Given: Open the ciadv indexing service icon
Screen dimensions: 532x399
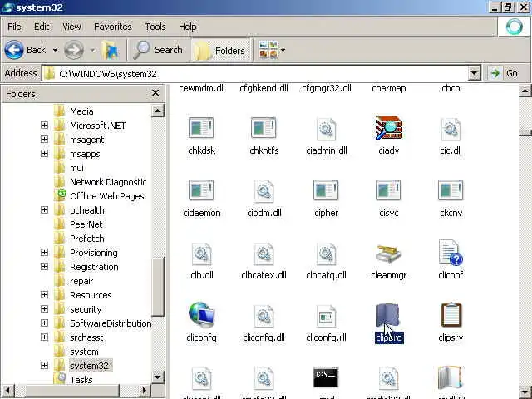Looking at the screenshot, I should [x=389, y=128].
